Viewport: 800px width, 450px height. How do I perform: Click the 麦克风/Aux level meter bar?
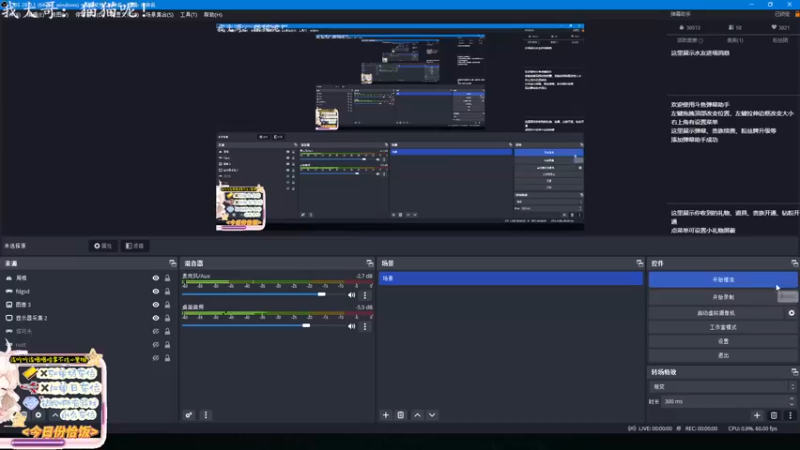(x=278, y=282)
